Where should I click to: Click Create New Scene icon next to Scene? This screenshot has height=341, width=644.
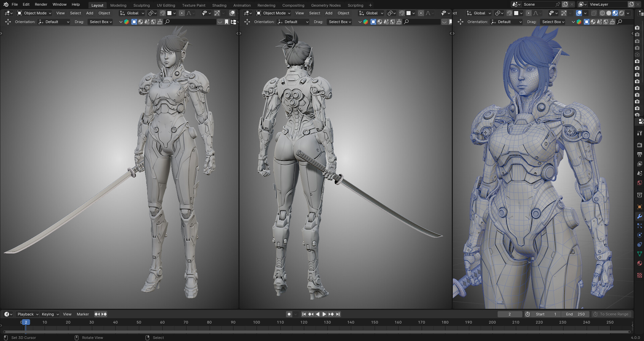pos(565,4)
